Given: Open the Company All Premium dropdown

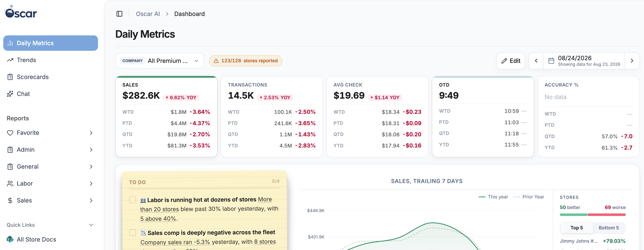Looking at the screenshot, I should (x=159, y=61).
